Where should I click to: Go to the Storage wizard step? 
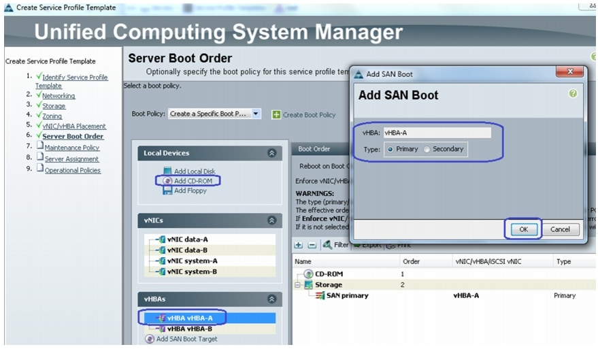click(x=53, y=106)
